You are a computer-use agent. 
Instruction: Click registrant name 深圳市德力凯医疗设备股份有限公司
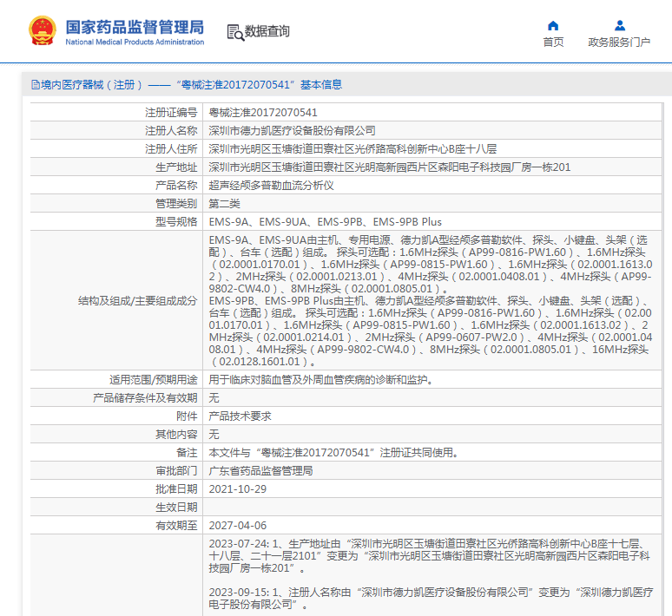293,130
